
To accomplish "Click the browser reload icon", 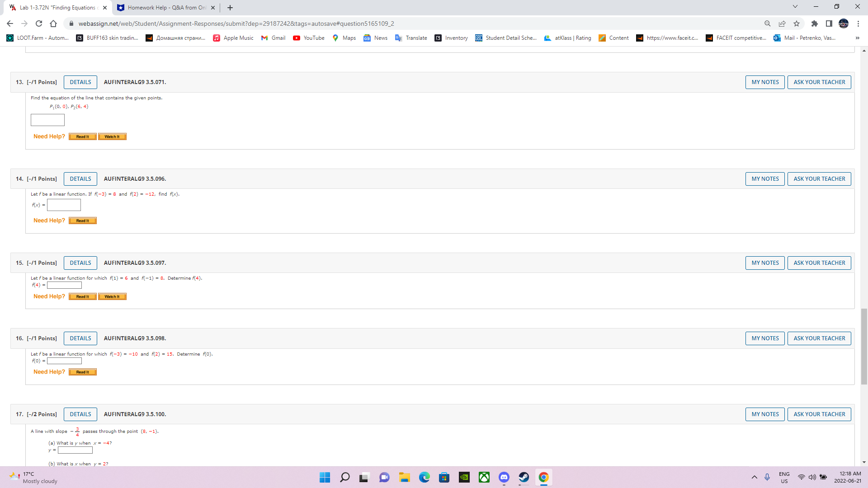I will point(39,23).
